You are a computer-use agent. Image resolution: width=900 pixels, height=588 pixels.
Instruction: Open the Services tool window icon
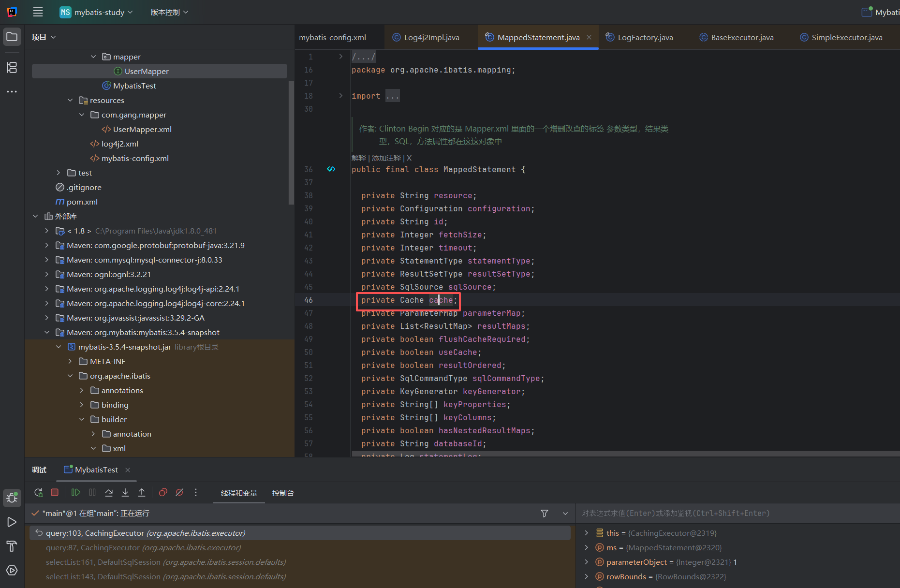12,571
